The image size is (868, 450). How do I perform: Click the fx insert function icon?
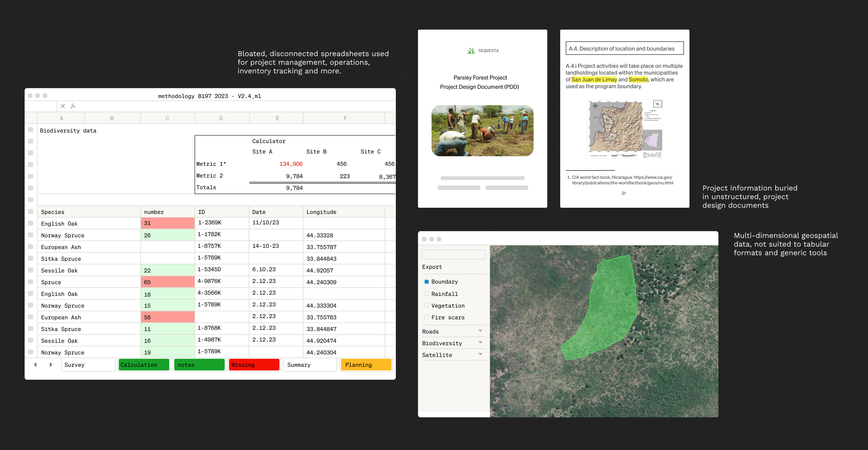pos(73,106)
